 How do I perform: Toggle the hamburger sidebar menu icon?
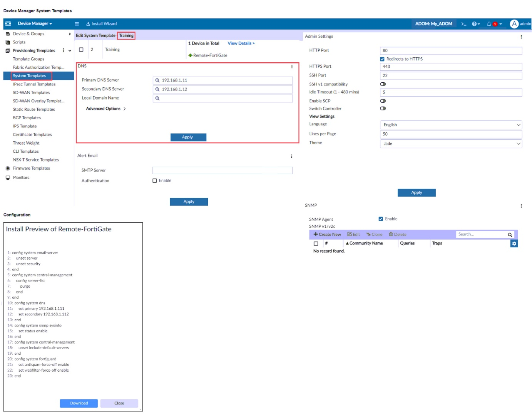tap(77, 23)
